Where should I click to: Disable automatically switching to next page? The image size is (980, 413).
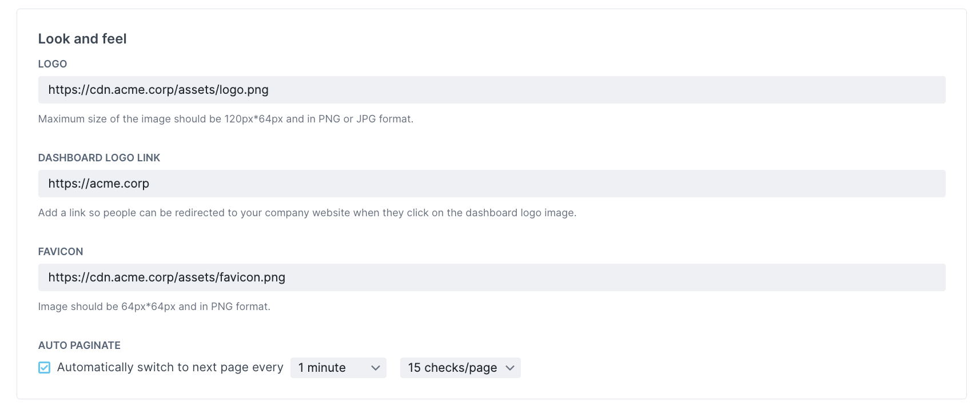pyautogui.click(x=44, y=368)
